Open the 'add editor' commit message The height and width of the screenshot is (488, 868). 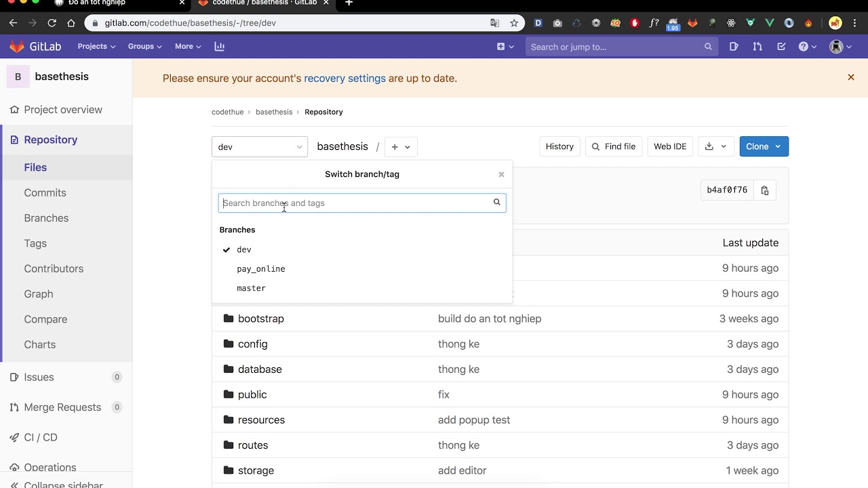462,470
